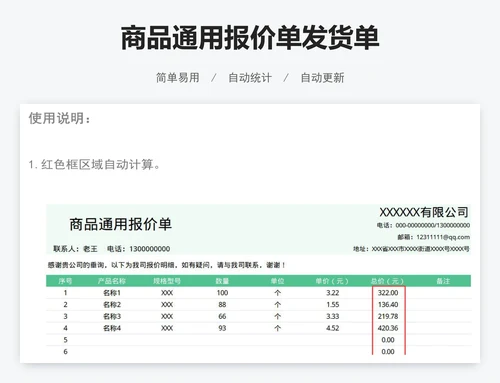The height and width of the screenshot is (383, 500).
Task: Click the 规格型号 column header
Action: (x=167, y=281)
